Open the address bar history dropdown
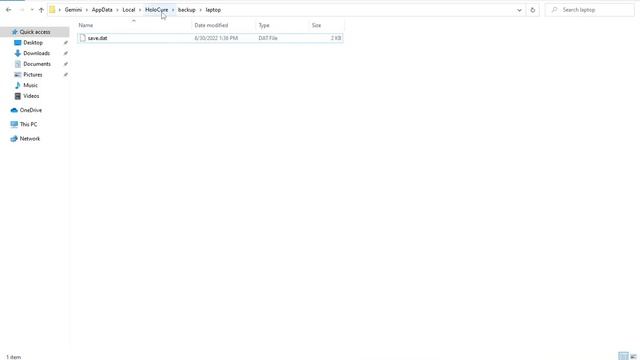 tap(519, 10)
